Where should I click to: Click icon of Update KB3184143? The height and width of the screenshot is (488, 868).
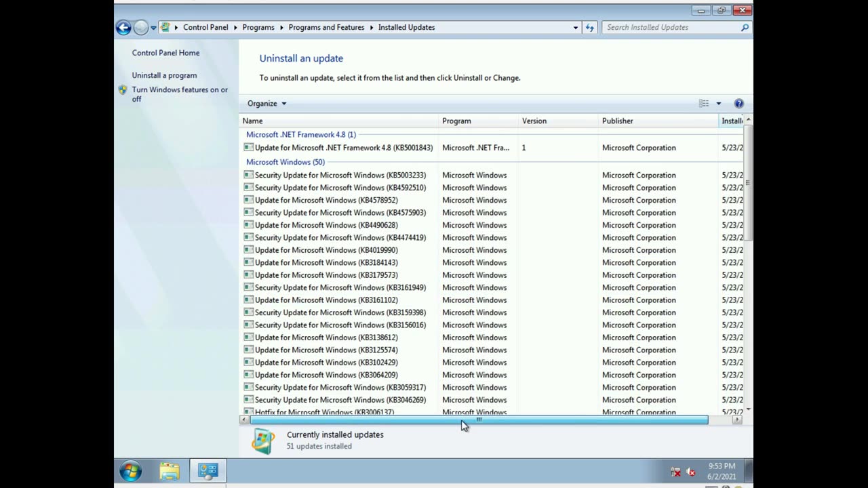click(x=248, y=262)
